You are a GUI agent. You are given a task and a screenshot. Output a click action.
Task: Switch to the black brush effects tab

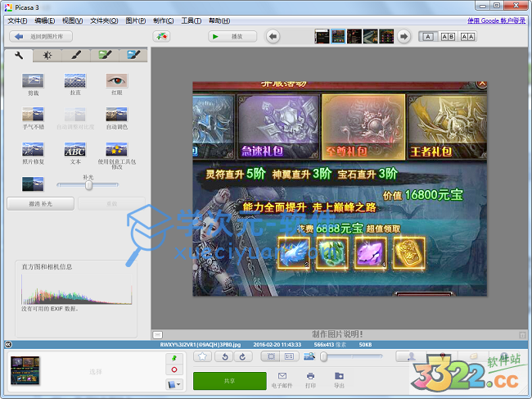pyautogui.click(x=76, y=56)
